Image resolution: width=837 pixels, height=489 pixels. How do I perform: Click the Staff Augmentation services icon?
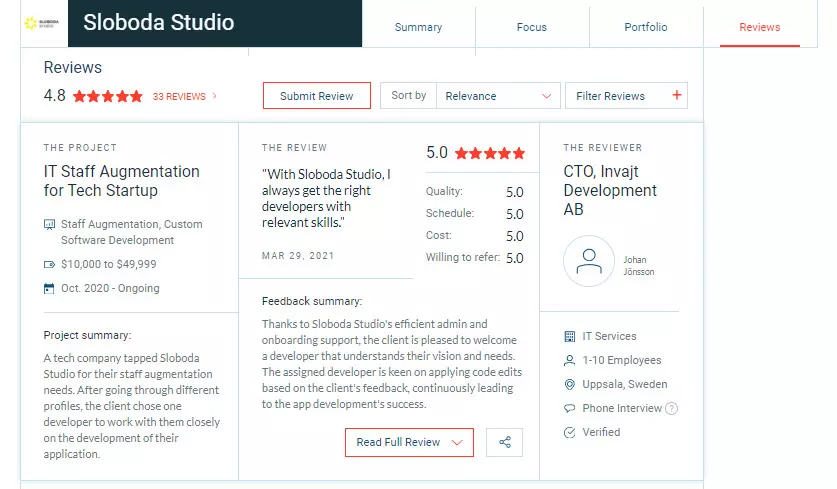[49, 224]
